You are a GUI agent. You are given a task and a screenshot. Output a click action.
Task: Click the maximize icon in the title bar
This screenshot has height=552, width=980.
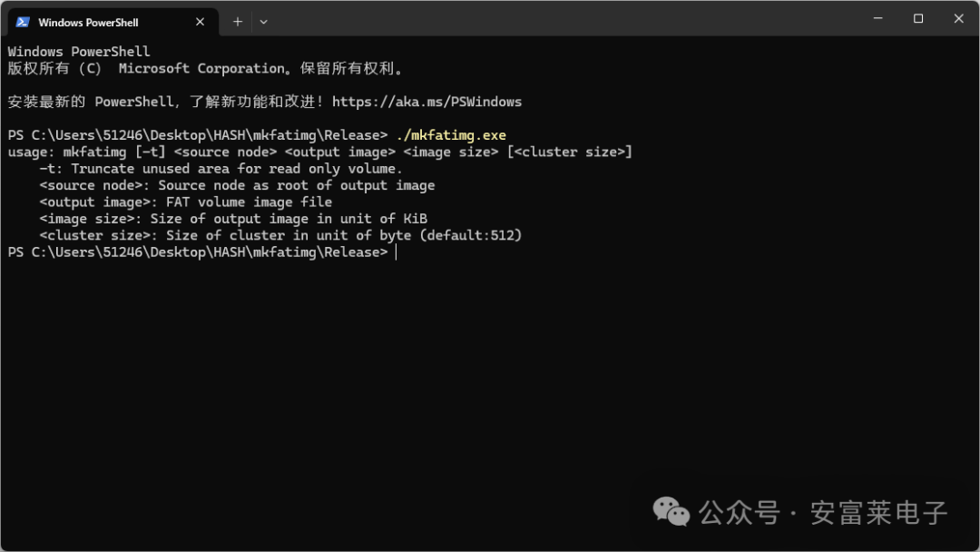[x=917, y=18]
